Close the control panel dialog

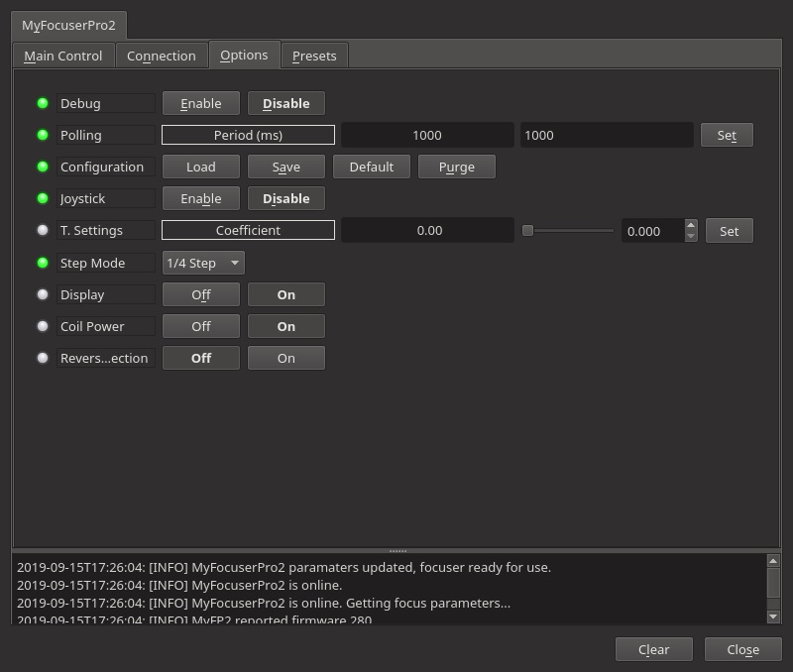coord(742,650)
